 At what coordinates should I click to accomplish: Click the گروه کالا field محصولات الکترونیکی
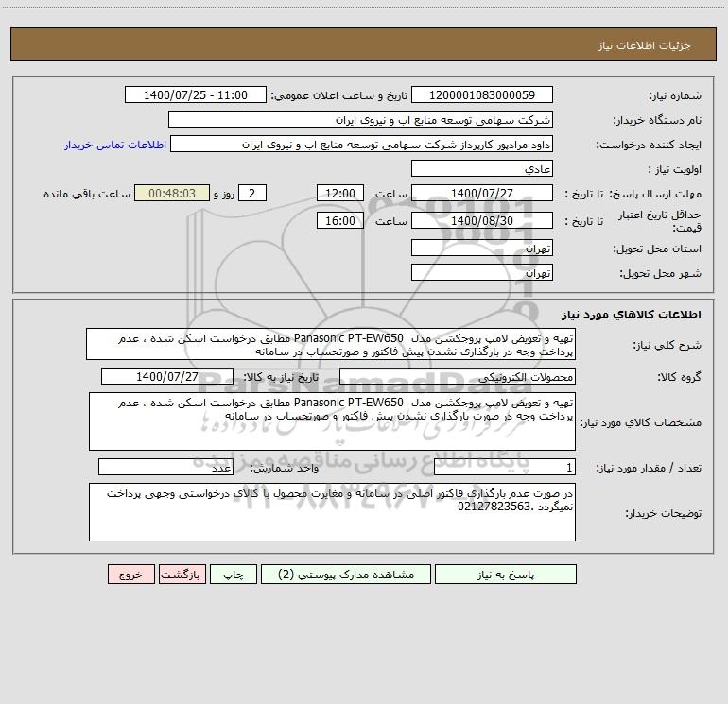pos(458,376)
